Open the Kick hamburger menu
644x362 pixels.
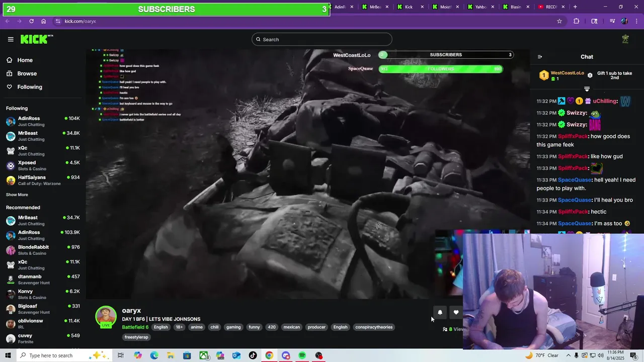(x=11, y=39)
